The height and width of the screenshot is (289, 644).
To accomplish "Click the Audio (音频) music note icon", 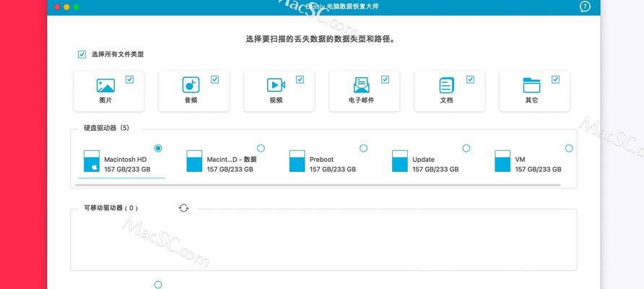I will tap(191, 85).
